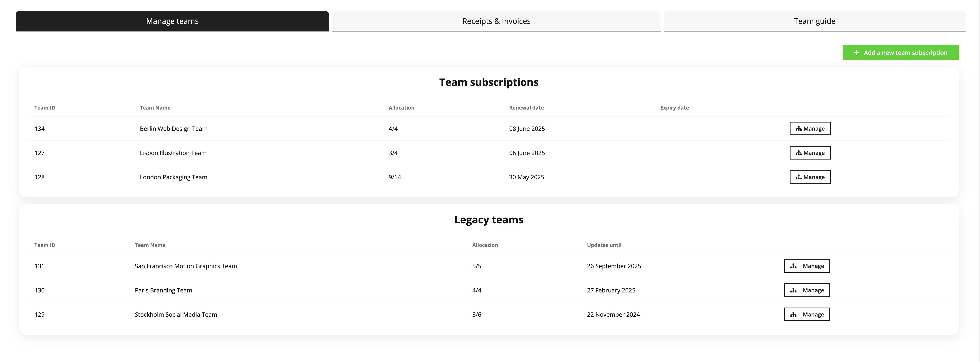Manage the Stockholm Social Media Team
Viewport: 980px width, 362px height.
click(x=807, y=314)
